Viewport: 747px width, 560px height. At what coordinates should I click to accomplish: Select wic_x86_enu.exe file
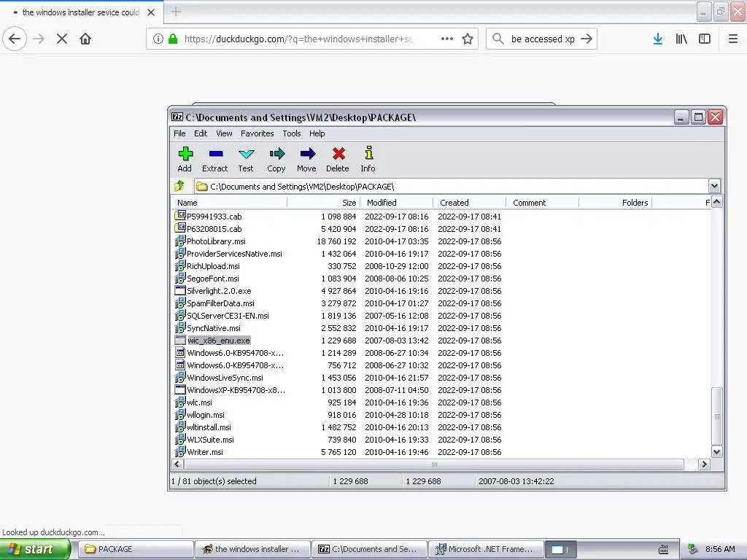(219, 341)
